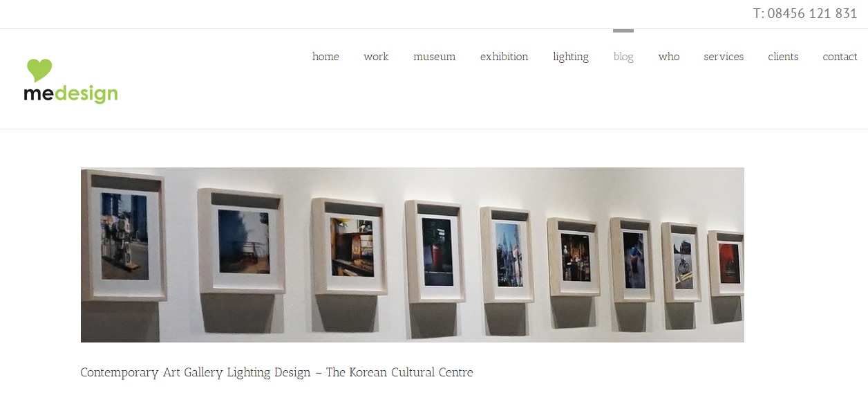Viewport: 868px width, 393px height.
Task: Click the first framed photo on left
Action: tap(123, 235)
